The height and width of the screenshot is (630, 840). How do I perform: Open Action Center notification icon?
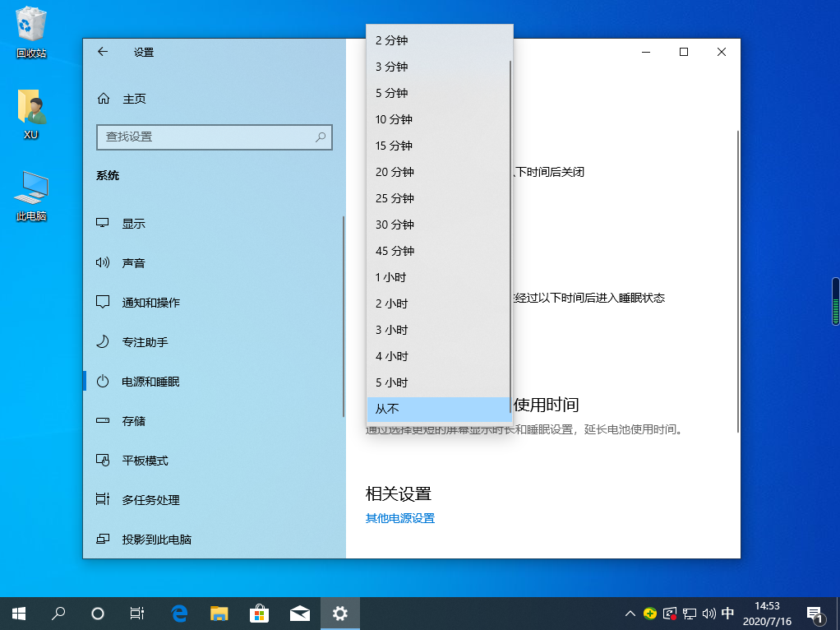pos(815,614)
